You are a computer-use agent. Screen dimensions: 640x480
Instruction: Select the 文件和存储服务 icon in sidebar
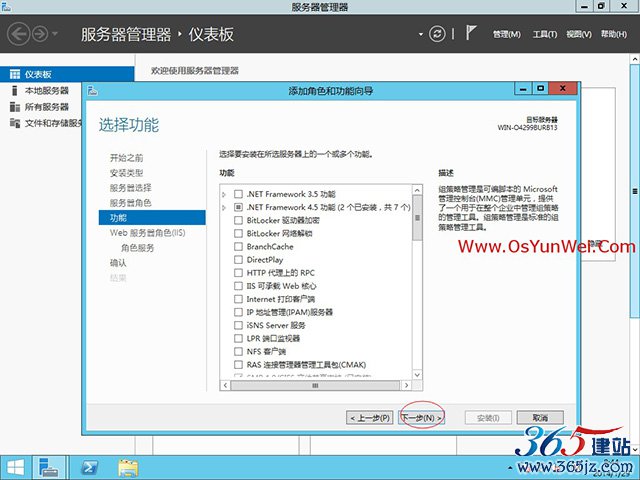(15, 123)
